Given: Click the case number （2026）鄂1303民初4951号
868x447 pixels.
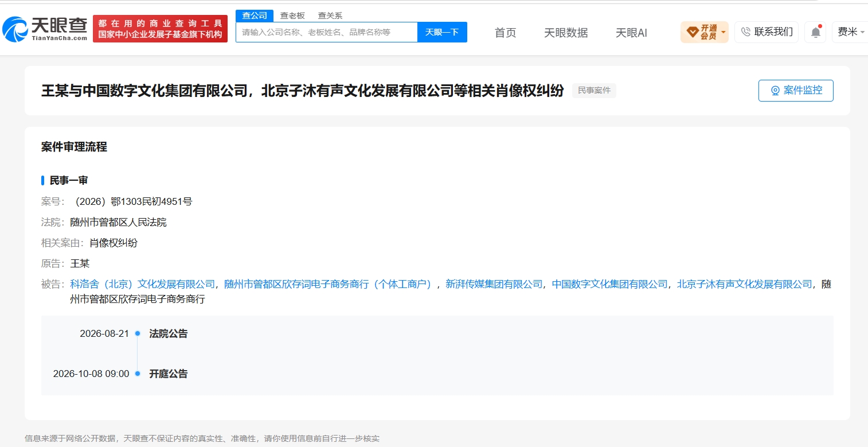Looking at the screenshot, I should pos(130,201).
